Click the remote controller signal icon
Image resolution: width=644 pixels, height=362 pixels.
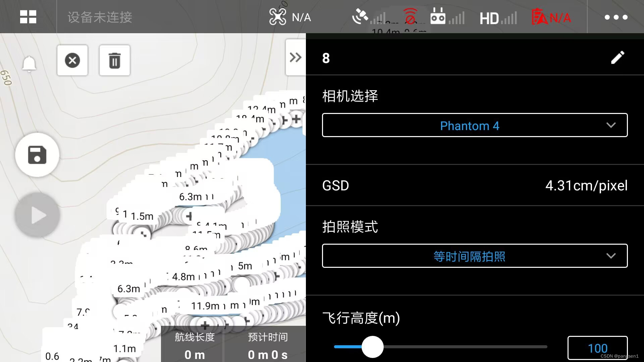click(438, 17)
